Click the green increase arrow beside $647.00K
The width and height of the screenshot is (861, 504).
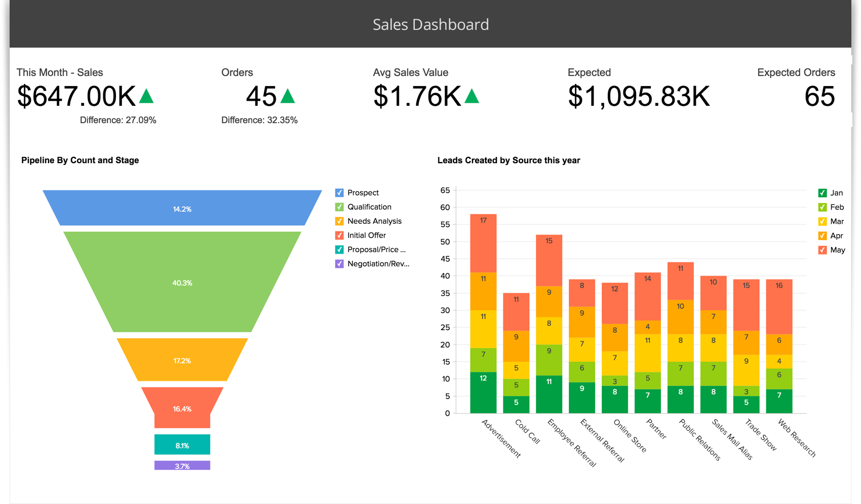click(x=147, y=96)
